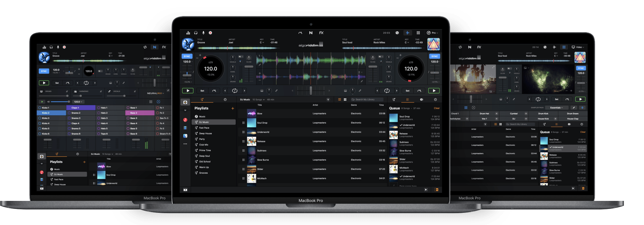Click the microphone icon on center screen
This screenshot has height=225, width=644.
click(x=203, y=33)
